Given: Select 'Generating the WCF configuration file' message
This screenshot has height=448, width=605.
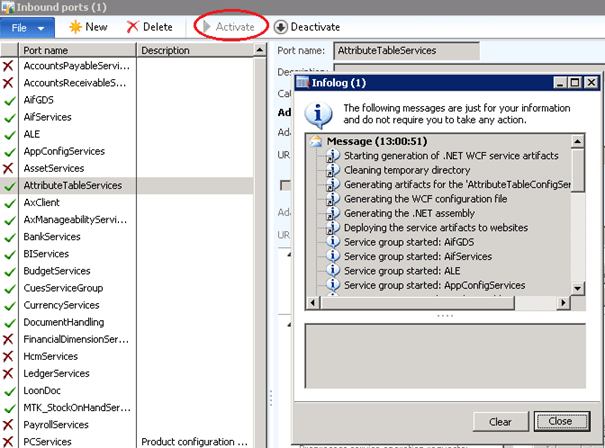Looking at the screenshot, I should tap(426, 199).
